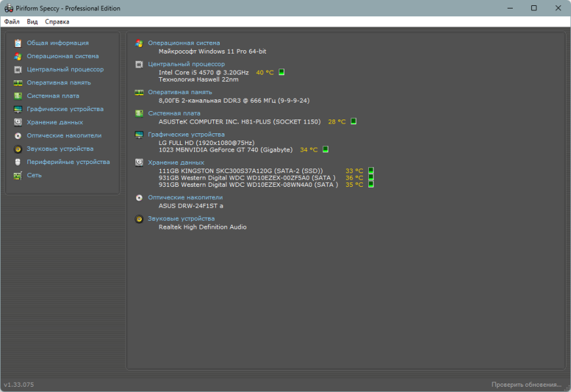Click the green indicator next to GPU 34 °C

click(x=326, y=149)
